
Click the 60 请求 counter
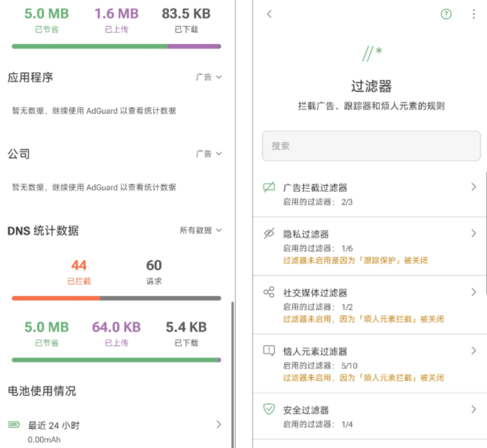click(154, 272)
